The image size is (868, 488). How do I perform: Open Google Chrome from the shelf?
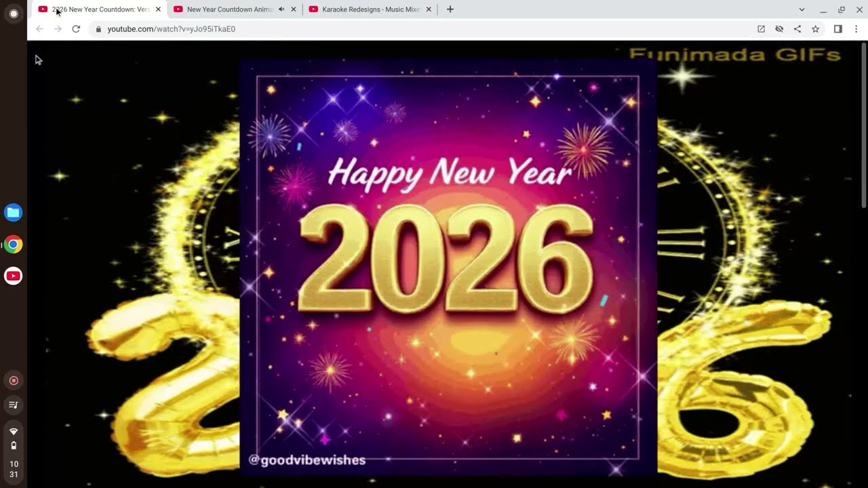tap(13, 245)
